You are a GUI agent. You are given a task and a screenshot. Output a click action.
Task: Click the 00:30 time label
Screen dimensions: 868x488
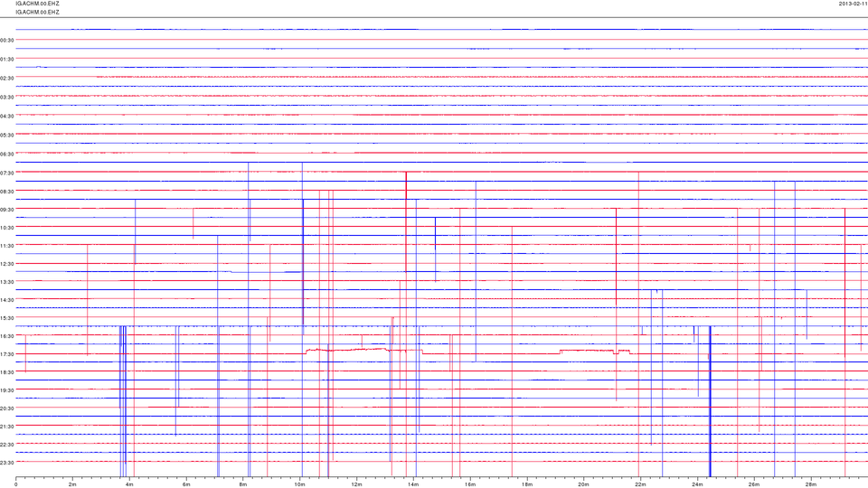[6, 40]
